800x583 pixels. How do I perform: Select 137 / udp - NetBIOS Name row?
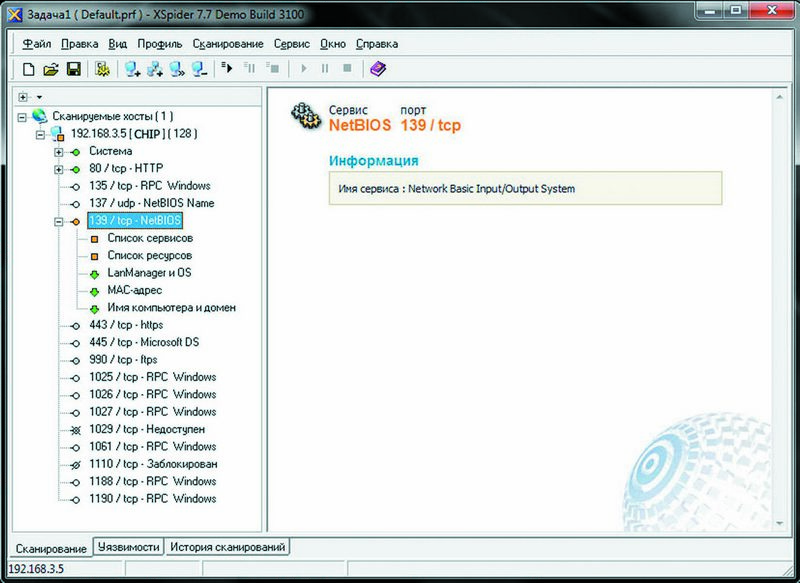pos(152,203)
